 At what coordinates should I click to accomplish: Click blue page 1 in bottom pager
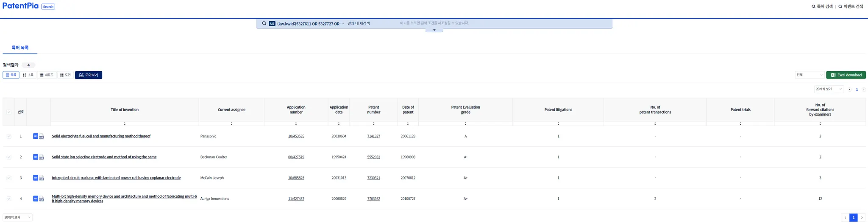point(854,218)
